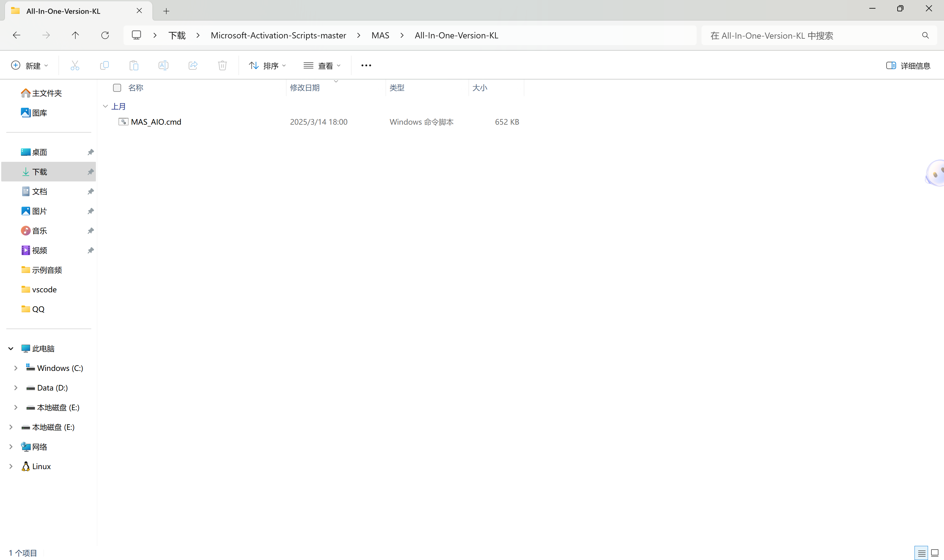Sort by 类型 column header
The image size is (944, 560).
coord(397,87)
